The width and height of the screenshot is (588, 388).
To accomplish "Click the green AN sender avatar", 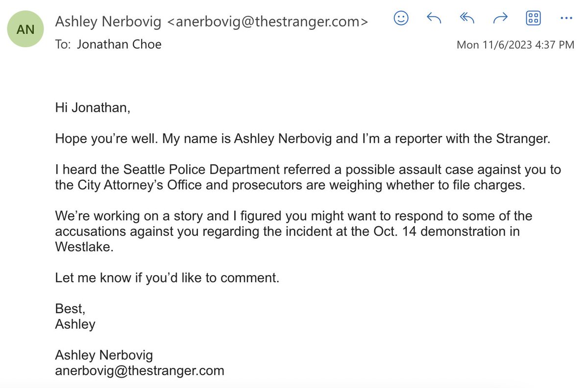I will pyautogui.click(x=25, y=29).
